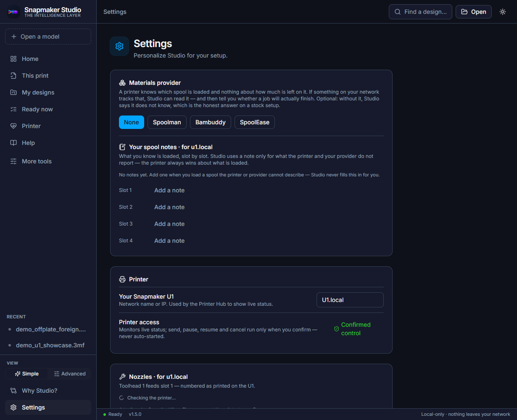Click the plus icon in Open a model
517x420 pixels.
point(14,37)
